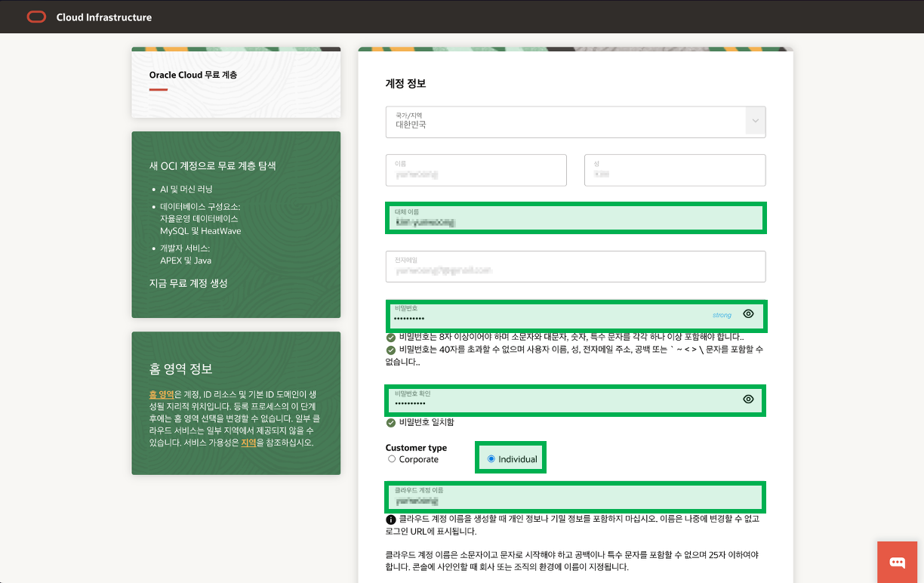Click the Cloud Infrastructure header title

point(104,17)
